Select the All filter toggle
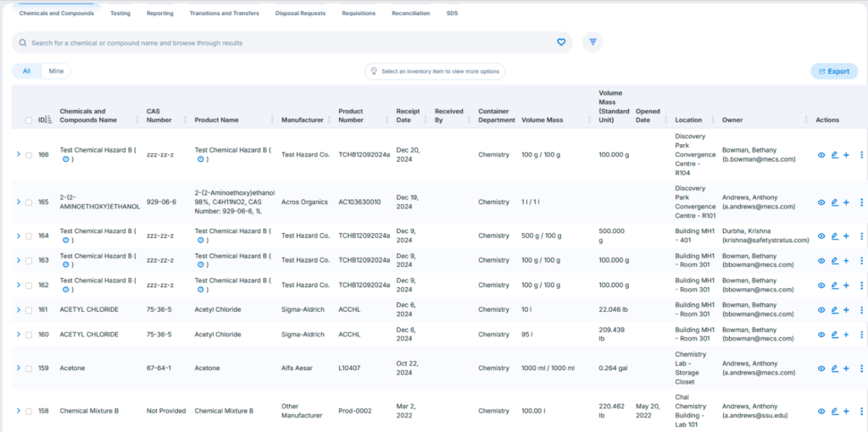This screenshot has height=432, width=868. [26, 71]
